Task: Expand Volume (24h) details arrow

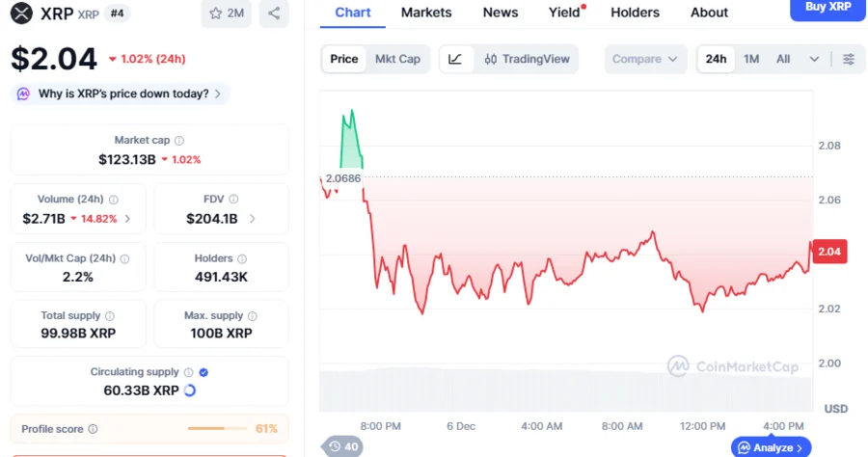Action: pos(128,219)
